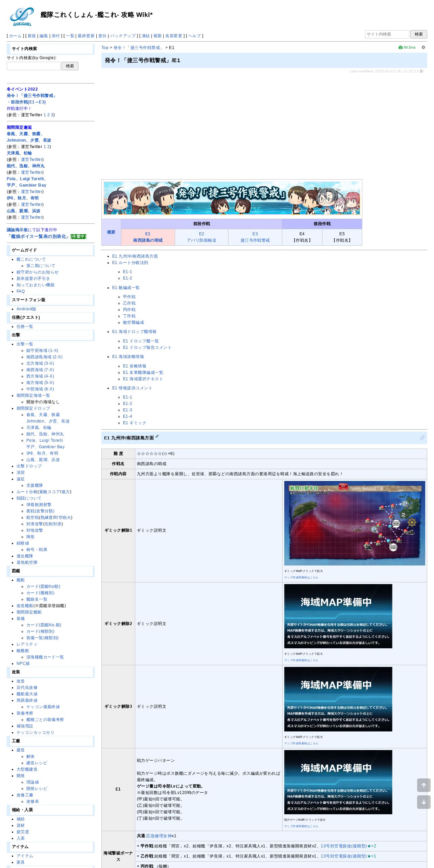Click the 海域MAP準備中 image for ギミック解除2
Screen dimensions: 434x868
pyautogui.click(x=338, y=616)
